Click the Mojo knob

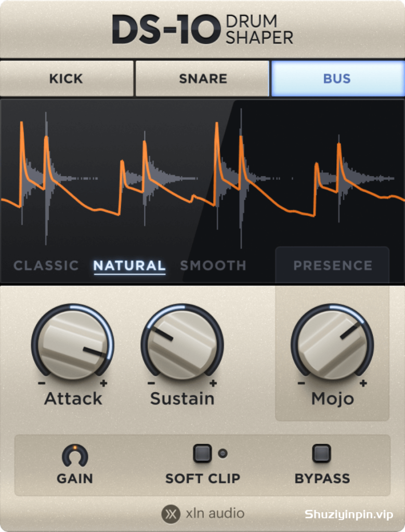click(332, 344)
